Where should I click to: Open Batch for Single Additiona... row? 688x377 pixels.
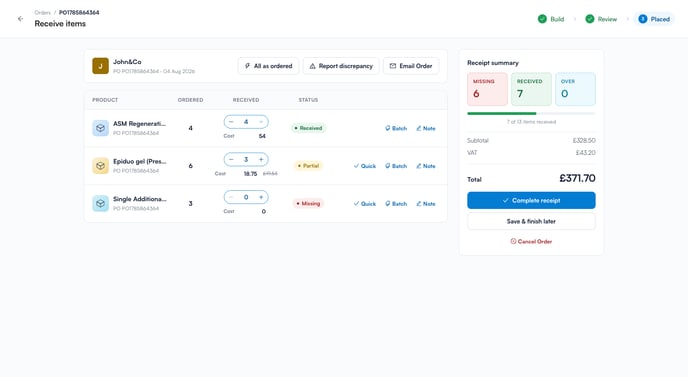coord(396,204)
